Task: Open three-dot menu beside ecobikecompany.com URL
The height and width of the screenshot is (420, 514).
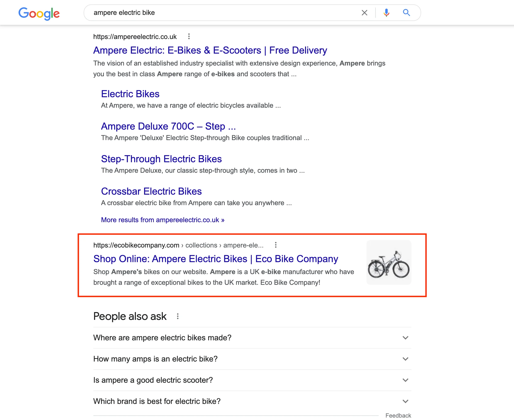Action: pyautogui.click(x=276, y=245)
